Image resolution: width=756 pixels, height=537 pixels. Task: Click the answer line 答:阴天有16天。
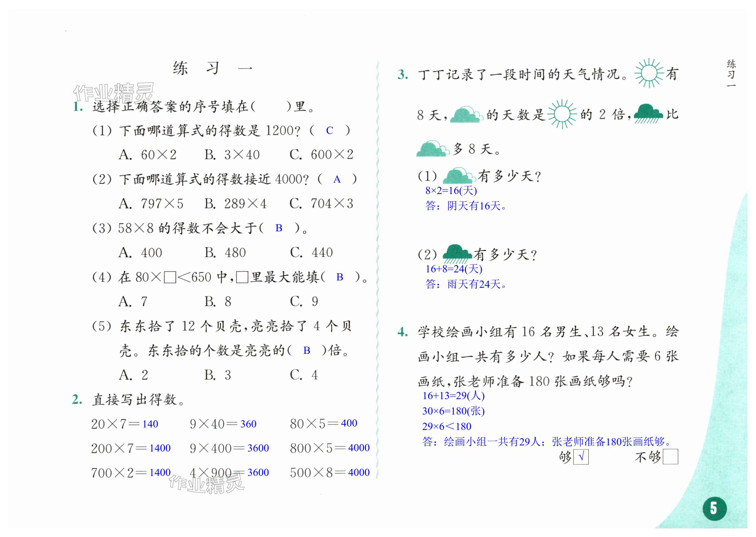(466, 206)
